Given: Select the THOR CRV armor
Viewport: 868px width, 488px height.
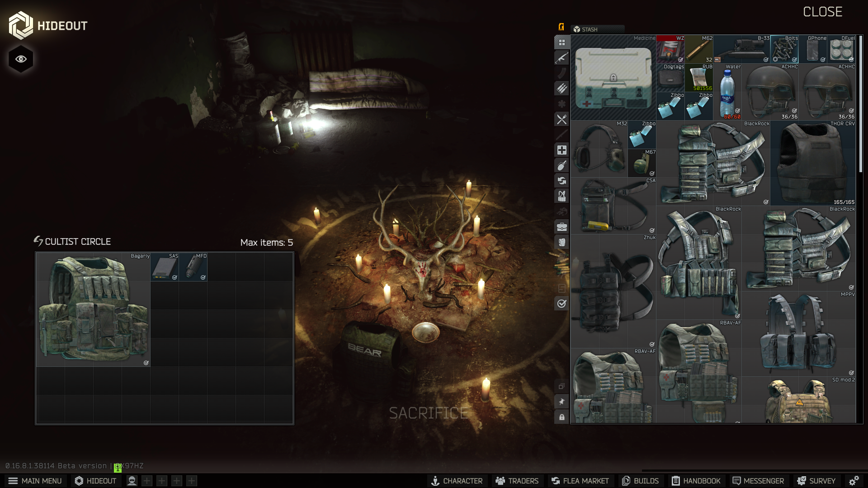Looking at the screenshot, I should [813, 163].
